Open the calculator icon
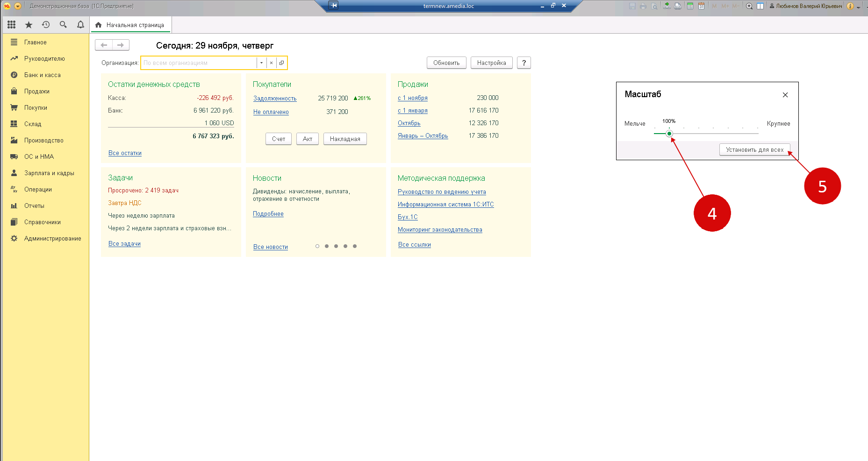The height and width of the screenshot is (461, 868). pos(690,6)
